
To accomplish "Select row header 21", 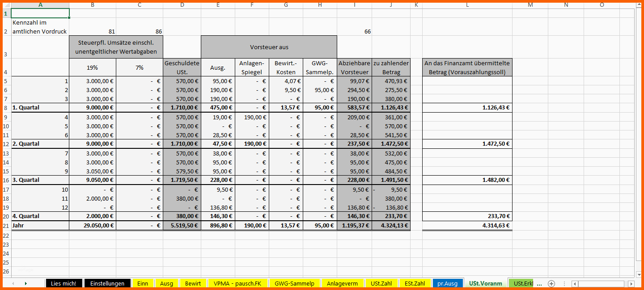I will (6, 226).
